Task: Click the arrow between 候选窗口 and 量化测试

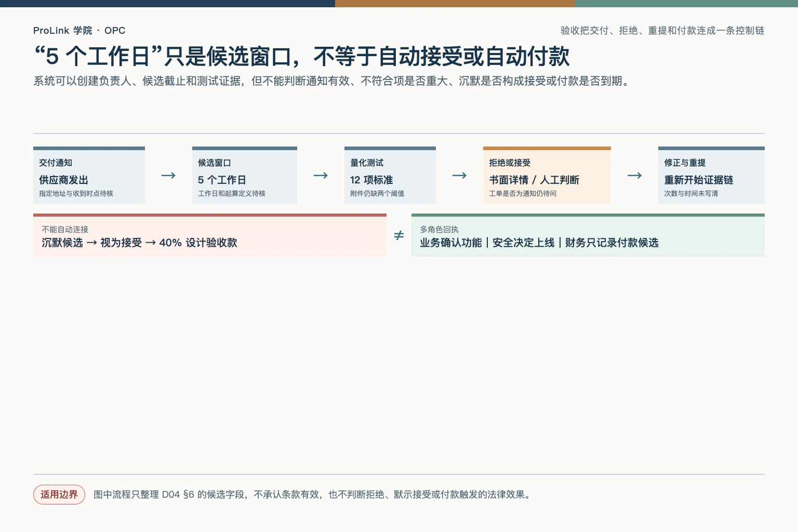Action: (x=321, y=176)
